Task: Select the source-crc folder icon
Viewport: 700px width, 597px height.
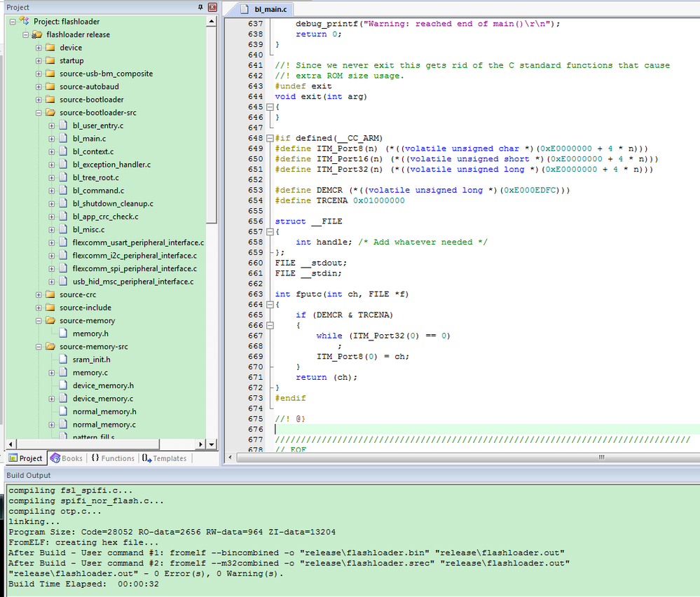Action: tap(50, 295)
